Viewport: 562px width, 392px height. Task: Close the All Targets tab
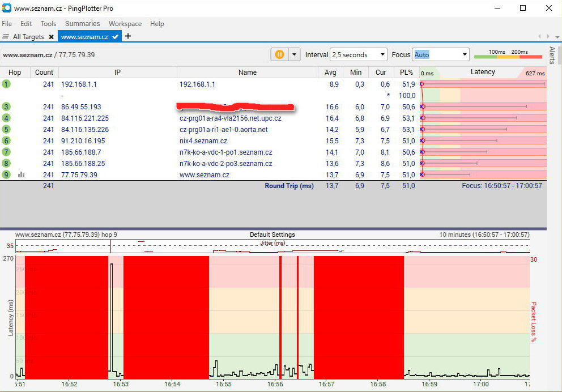(x=51, y=37)
